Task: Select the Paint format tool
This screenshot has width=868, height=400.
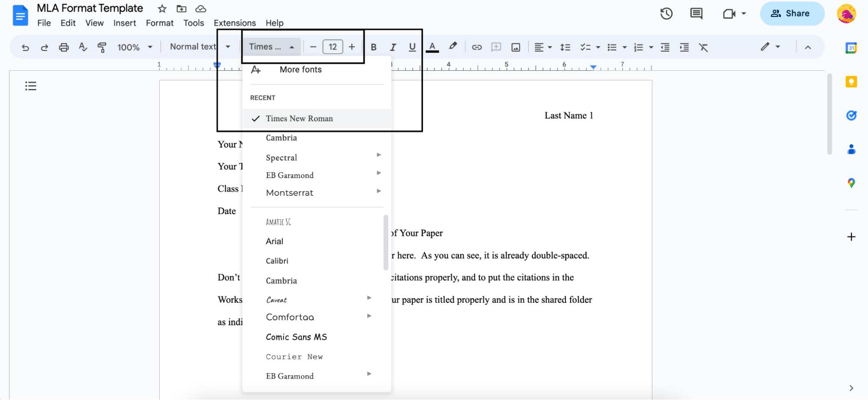Action: pyautogui.click(x=102, y=47)
